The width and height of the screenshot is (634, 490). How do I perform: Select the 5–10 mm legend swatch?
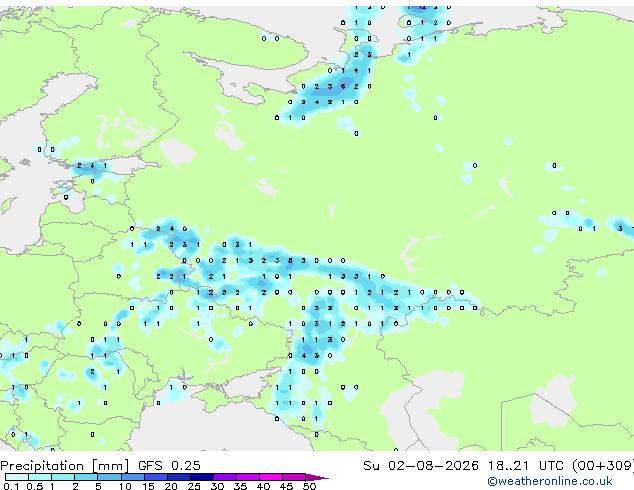coord(109,477)
